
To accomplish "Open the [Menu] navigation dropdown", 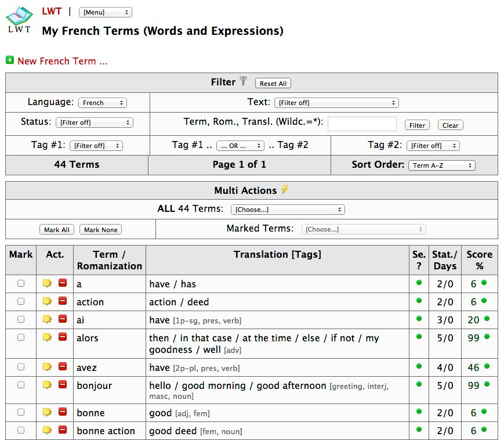I will pos(105,12).
